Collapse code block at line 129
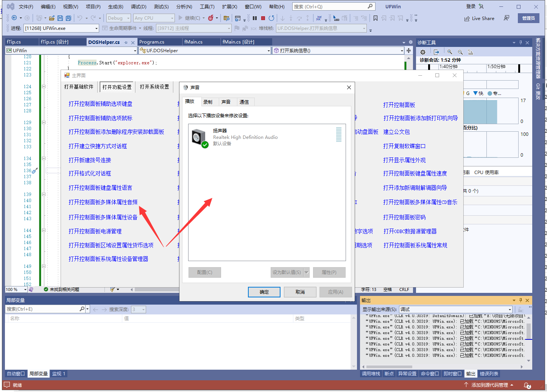This screenshot has width=547, height=392. 44,123
